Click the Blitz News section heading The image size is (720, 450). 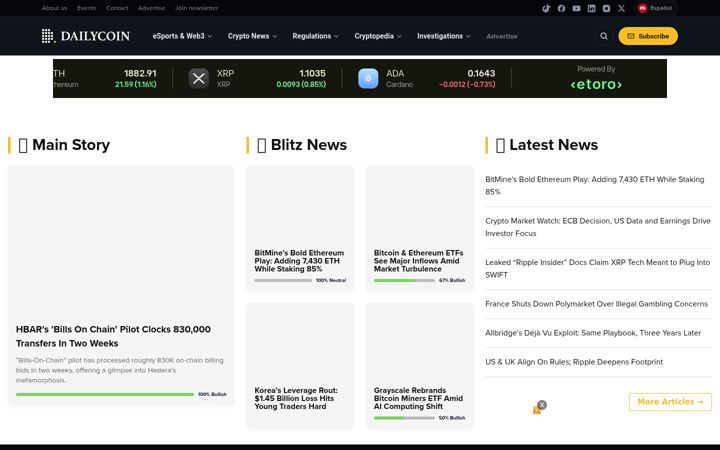pos(302,145)
